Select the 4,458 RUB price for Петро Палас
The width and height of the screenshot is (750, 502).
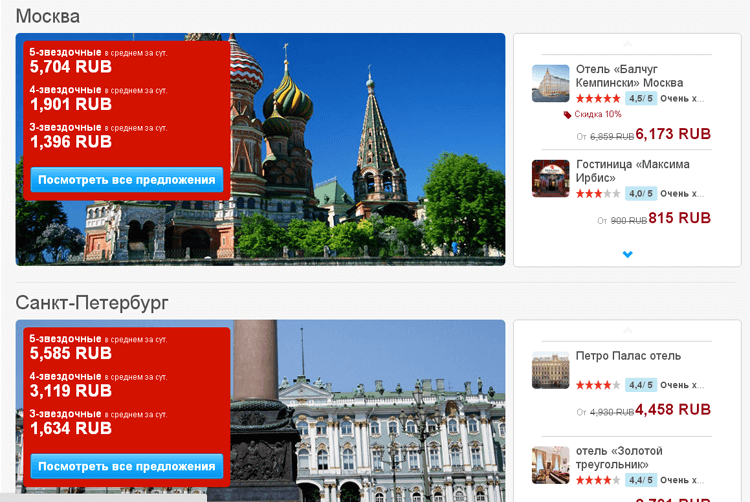[x=673, y=410]
